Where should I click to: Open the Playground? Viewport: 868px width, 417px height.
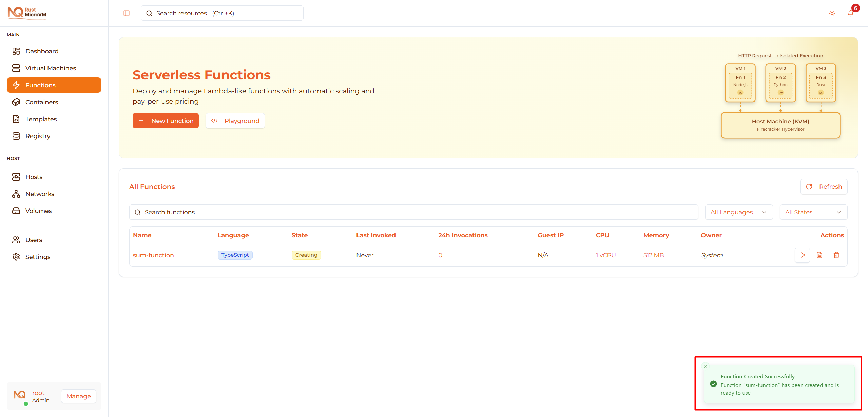[x=235, y=121]
